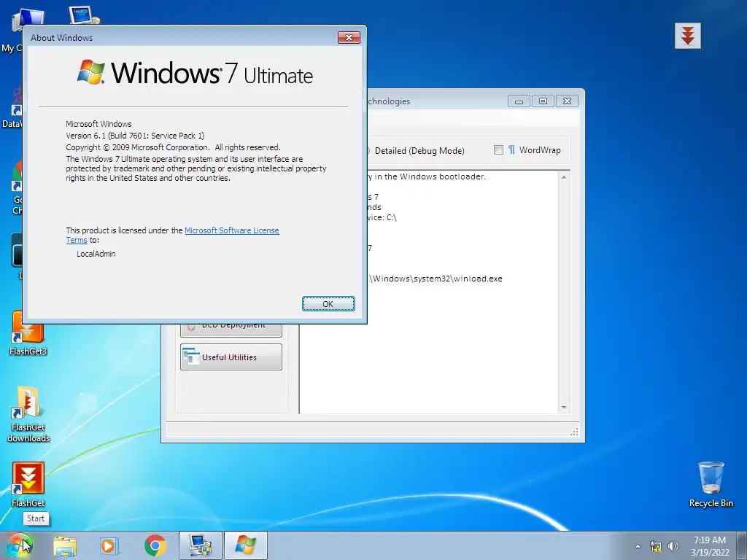Image resolution: width=747 pixels, height=560 pixels.
Task: Open the Microsoft Software License Terms link
Action: pos(231,230)
